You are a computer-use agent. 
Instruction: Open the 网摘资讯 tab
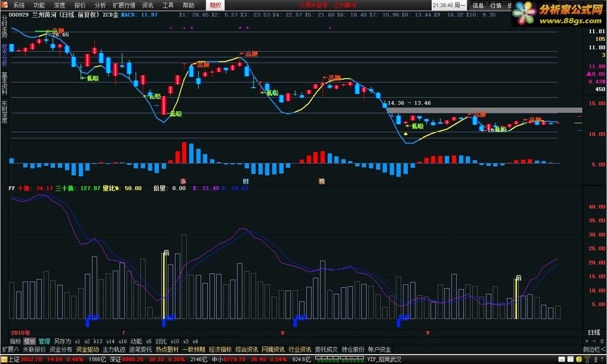[273, 349]
